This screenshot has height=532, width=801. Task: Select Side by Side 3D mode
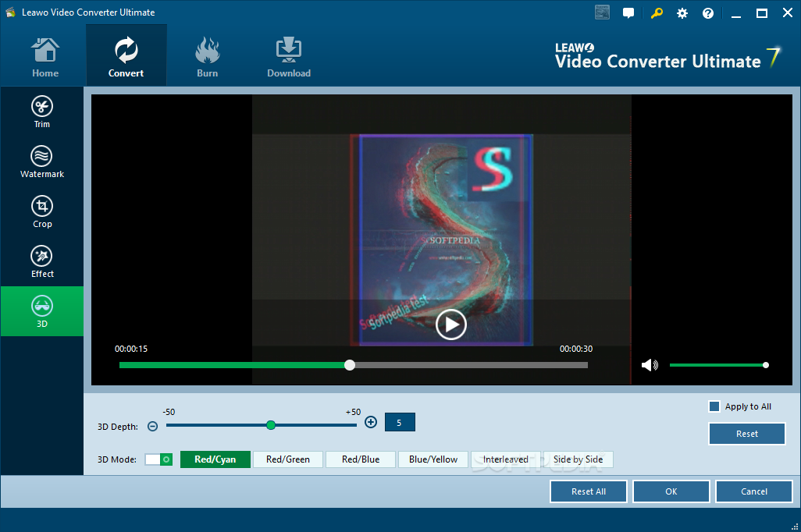578,459
